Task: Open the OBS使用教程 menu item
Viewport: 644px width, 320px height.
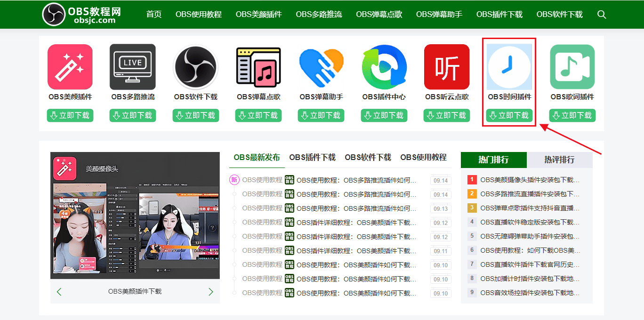Action: click(198, 15)
